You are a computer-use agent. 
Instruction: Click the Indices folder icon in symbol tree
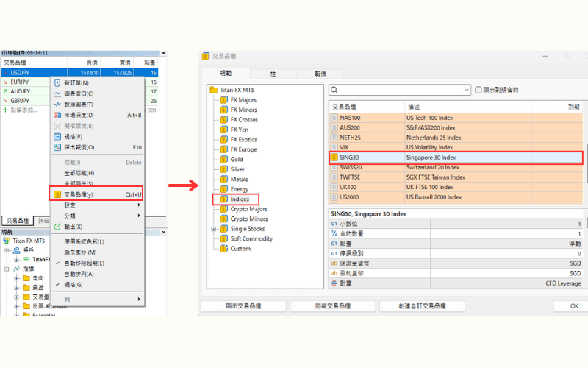223,199
